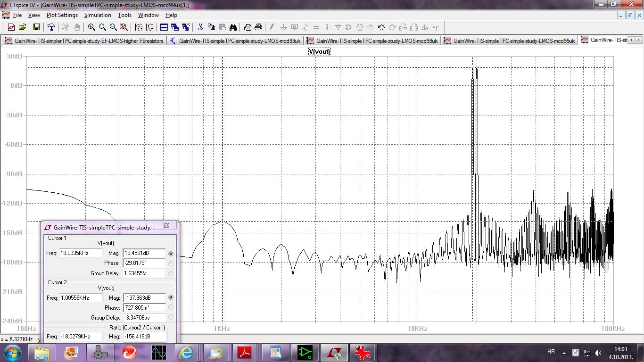Open the Tools menu
This screenshot has height=362, width=644.
[124, 15]
